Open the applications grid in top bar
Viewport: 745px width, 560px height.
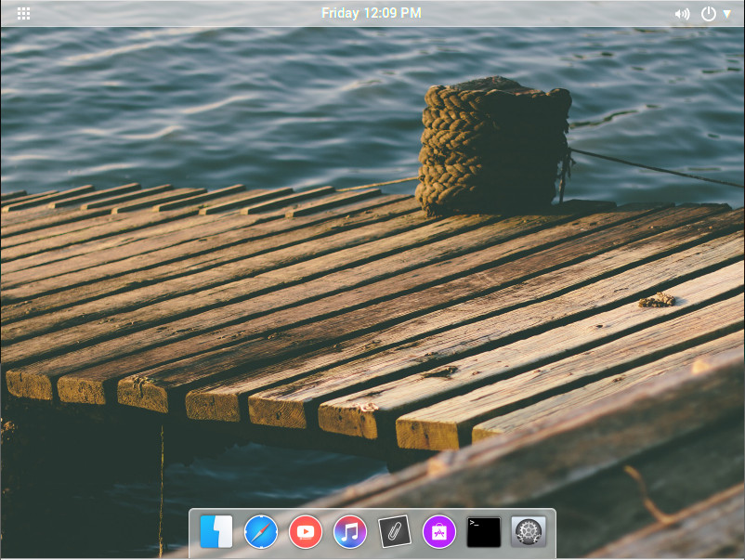click(24, 13)
